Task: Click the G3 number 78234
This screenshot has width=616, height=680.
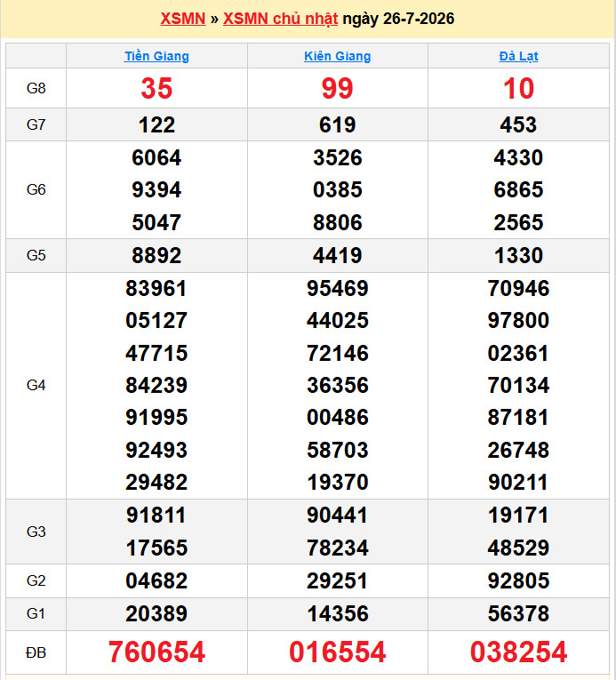Action: (338, 548)
